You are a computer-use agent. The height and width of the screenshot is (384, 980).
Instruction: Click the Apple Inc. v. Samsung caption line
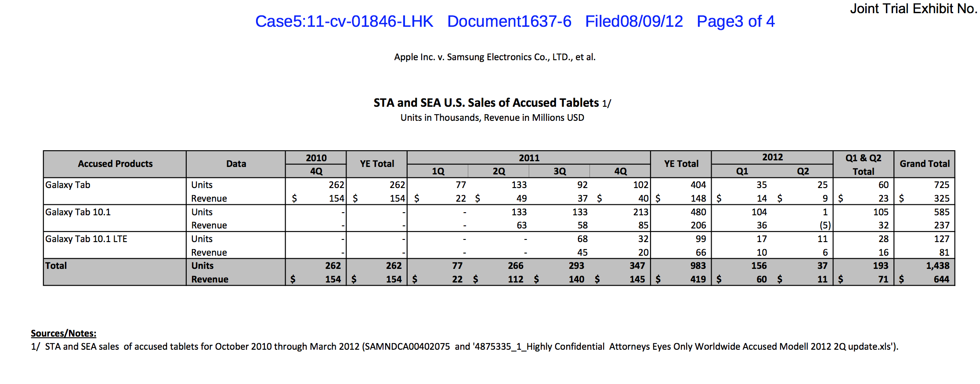click(495, 57)
